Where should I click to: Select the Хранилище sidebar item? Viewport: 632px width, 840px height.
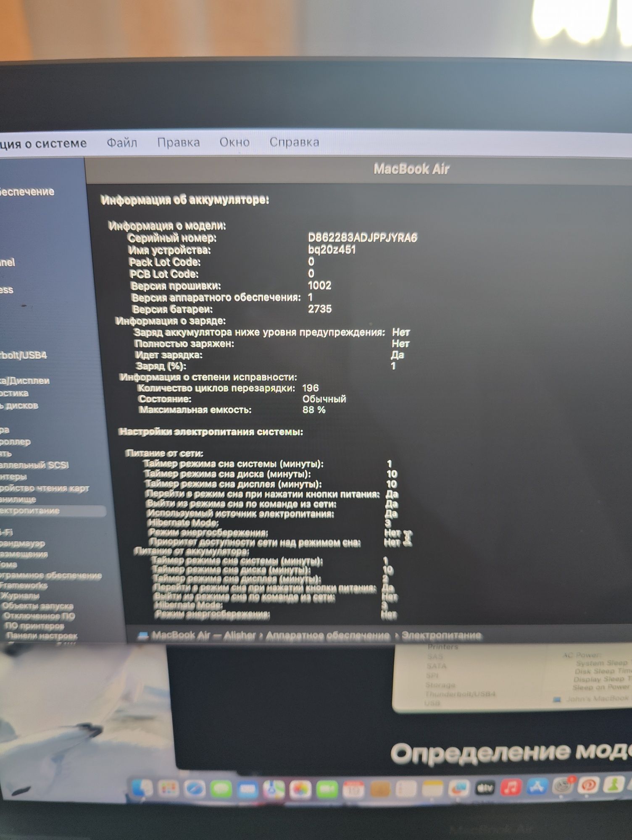(18, 499)
